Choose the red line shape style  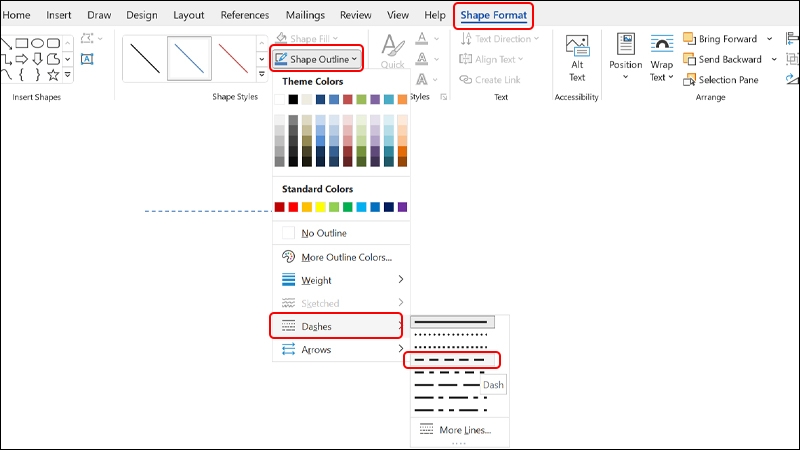[x=233, y=58]
